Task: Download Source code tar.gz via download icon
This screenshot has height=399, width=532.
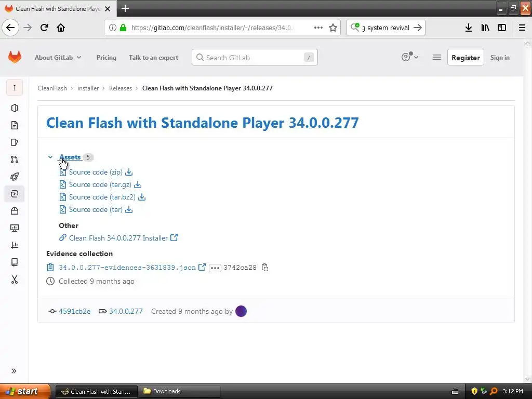Action: 138,184
